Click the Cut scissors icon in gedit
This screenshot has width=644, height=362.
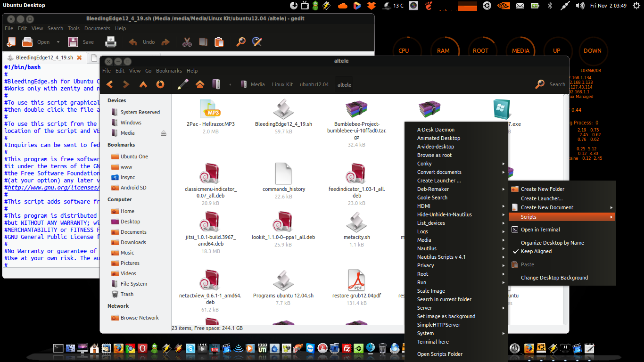187,42
